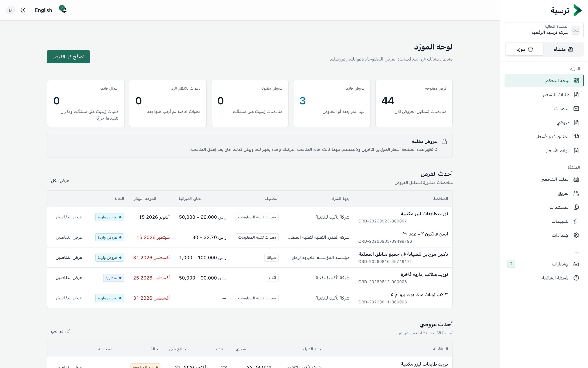Open عروضي document icon
Viewport: 588px width, 368px height.
(x=576, y=123)
